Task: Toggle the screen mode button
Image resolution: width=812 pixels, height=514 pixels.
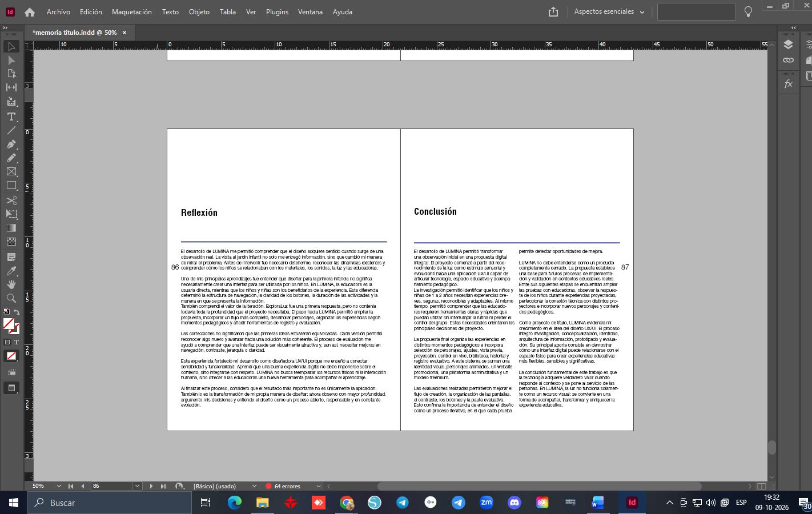Action: coord(11,388)
